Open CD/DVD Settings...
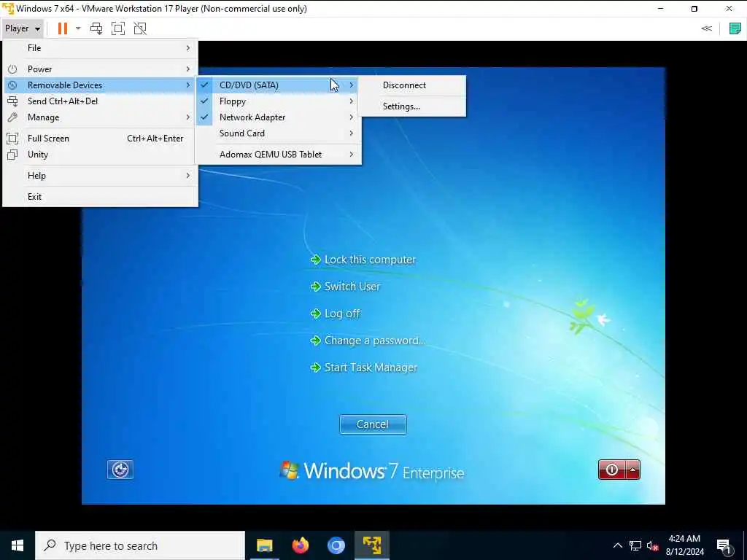747x560 pixels. tap(412, 106)
